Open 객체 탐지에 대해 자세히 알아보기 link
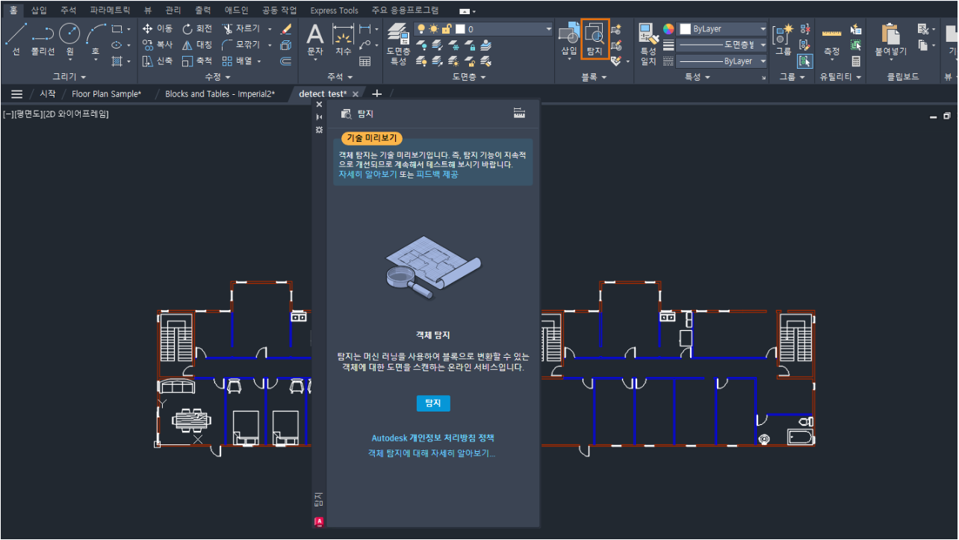Screen dimensions: 959x540 (x=432, y=453)
